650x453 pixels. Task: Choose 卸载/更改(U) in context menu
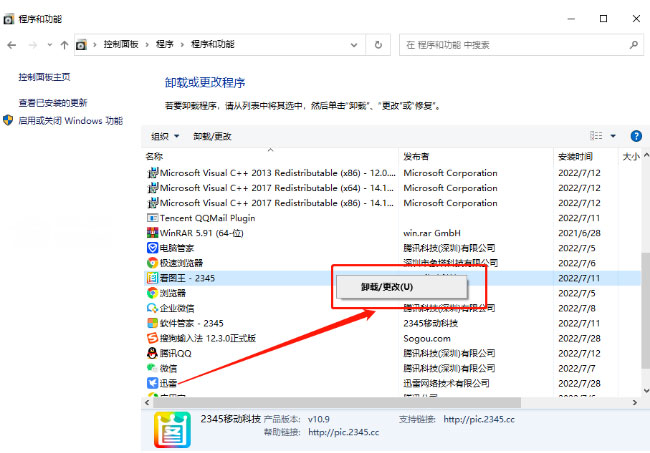[401, 286]
